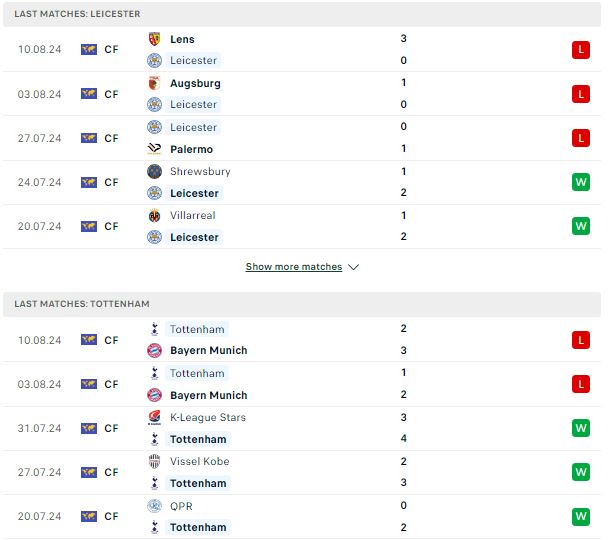612x540 pixels.
Task: Click the Vissel Kobe striped crest
Action: pyautogui.click(x=155, y=461)
